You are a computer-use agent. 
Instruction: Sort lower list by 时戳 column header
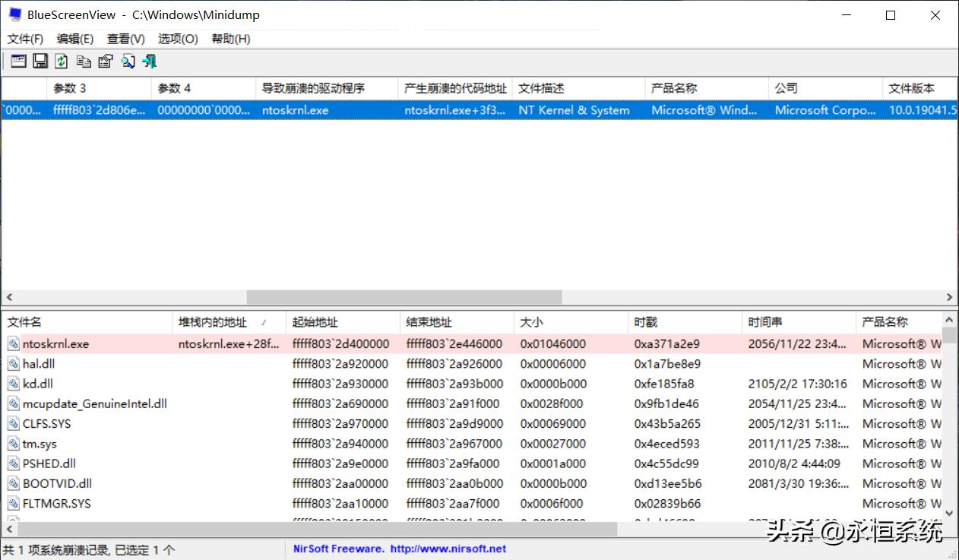pyautogui.click(x=646, y=322)
